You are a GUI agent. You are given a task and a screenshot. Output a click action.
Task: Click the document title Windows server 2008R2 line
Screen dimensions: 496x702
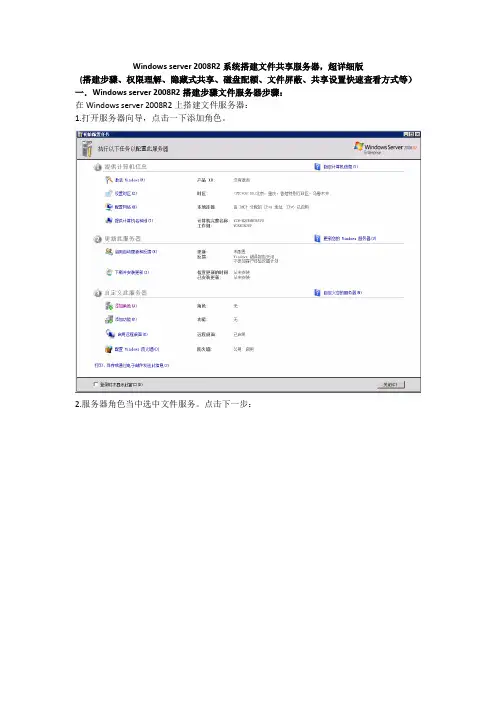(248, 67)
